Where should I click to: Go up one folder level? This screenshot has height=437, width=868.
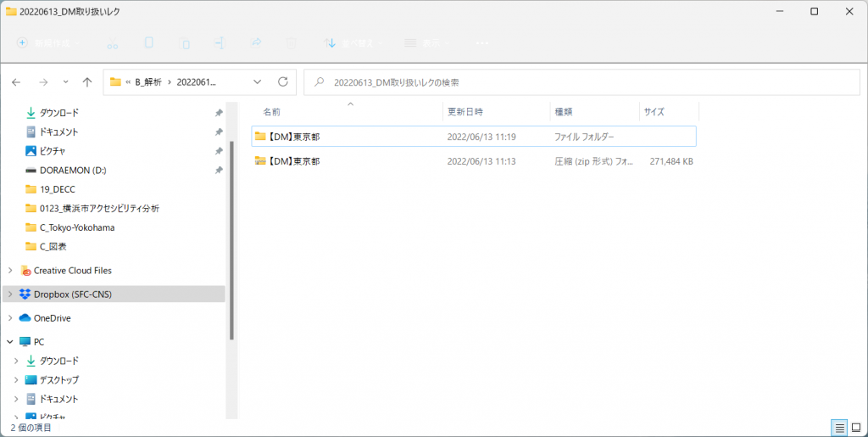coord(87,82)
